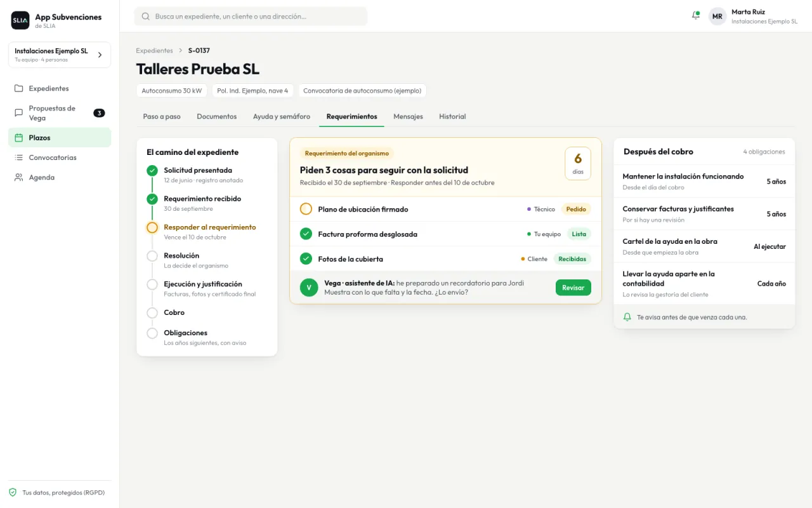Open the Documentos tab
The height and width of the screenshot is (508, 812).
click(217, 117)
